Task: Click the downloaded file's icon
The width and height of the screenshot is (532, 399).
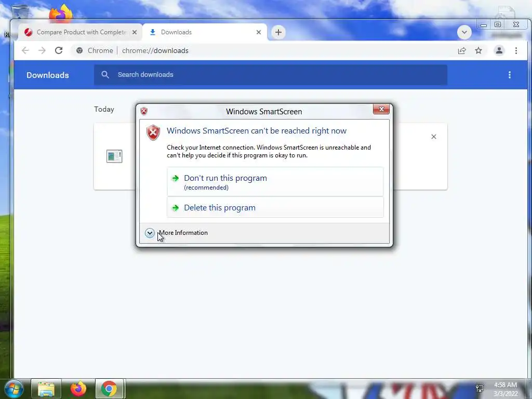Action: point(114,156)
